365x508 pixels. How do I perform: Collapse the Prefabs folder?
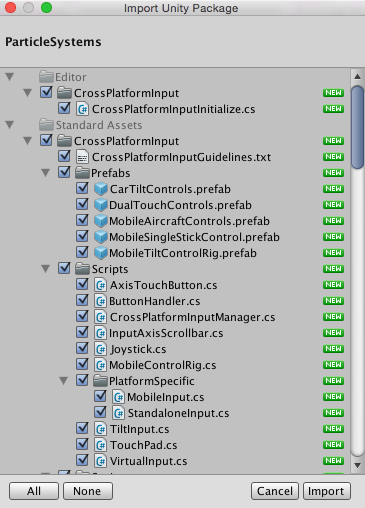coord(46,173)
